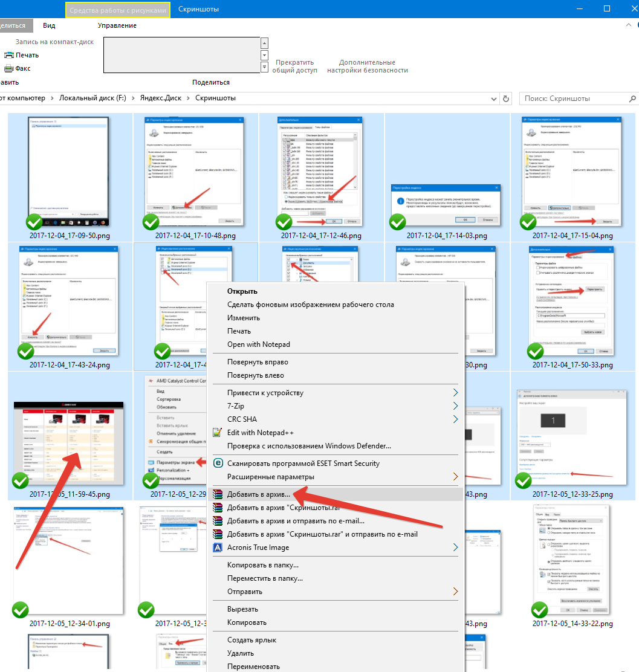Click the ESET Smart Security scan icon
Screen dimensions: 639x672
tap(218, 464)
